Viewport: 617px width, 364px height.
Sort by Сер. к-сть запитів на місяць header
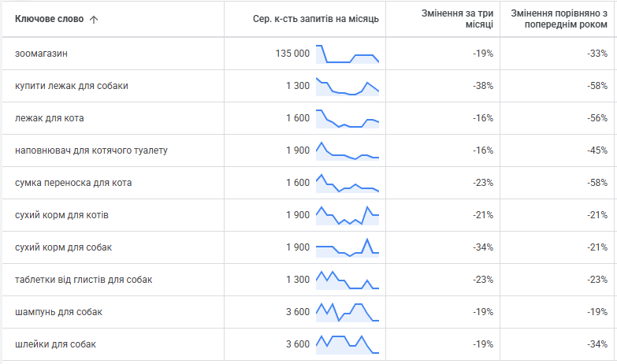click(x=316, y=19)
